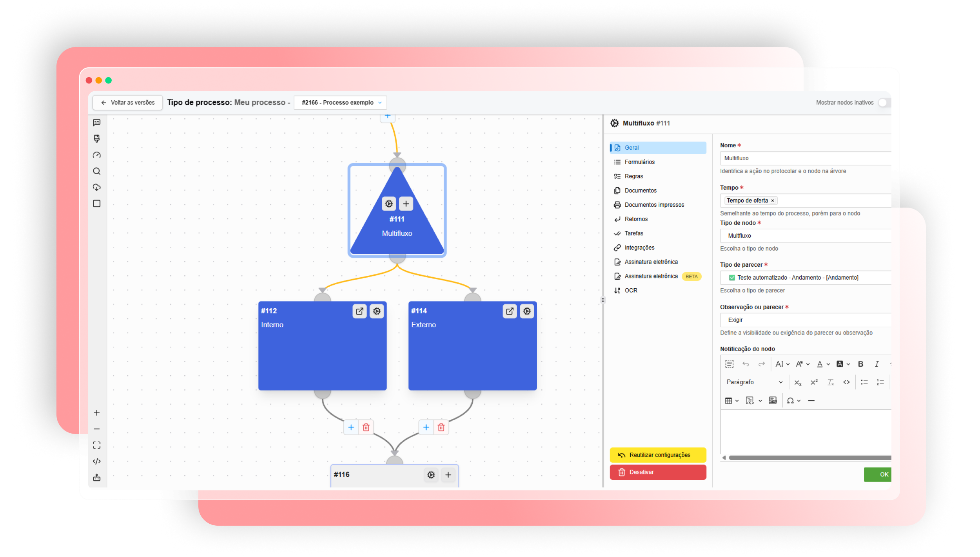Open the Integrações menu item
This screenshot has height=557, width=980.
pos(639,248)
